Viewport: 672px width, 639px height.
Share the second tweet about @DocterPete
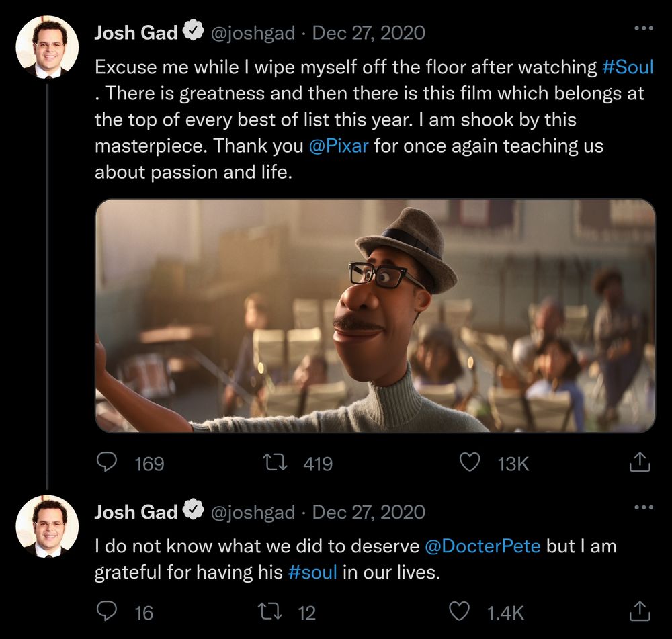pyautogui.click(x=639, y=612)
